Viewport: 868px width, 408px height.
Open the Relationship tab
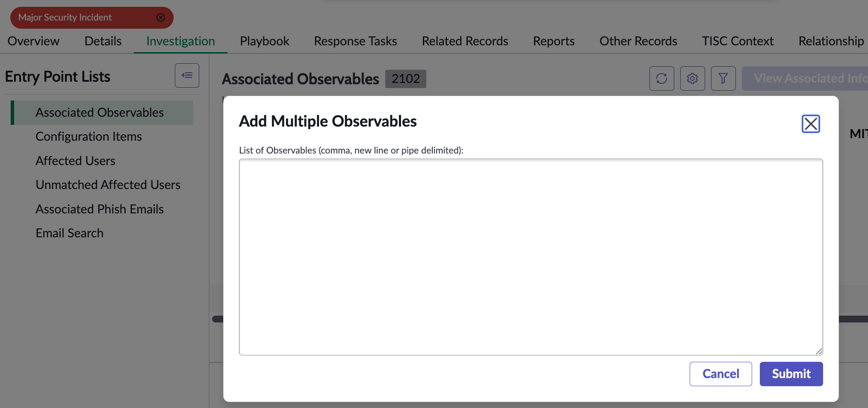(831, 41)
